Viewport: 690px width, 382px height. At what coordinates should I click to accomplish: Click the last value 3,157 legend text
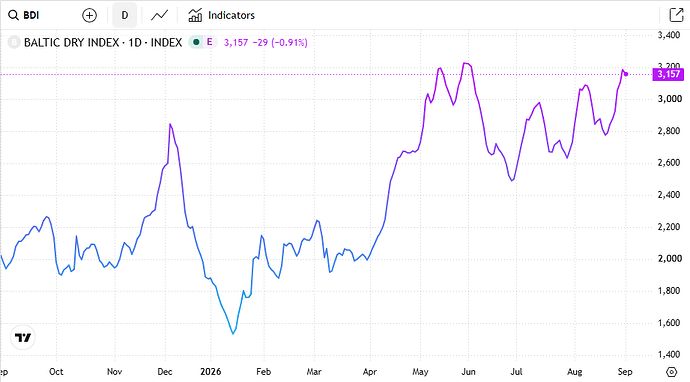click(236, 43)
